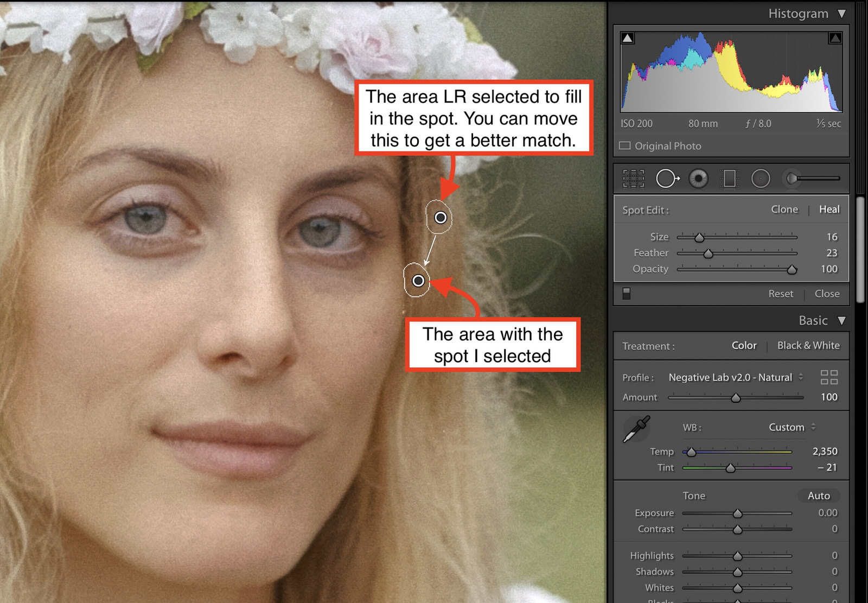This screenshot has width=868, height=603.
Task: Click the Reset button in Spot Edit
Action: 781,294
